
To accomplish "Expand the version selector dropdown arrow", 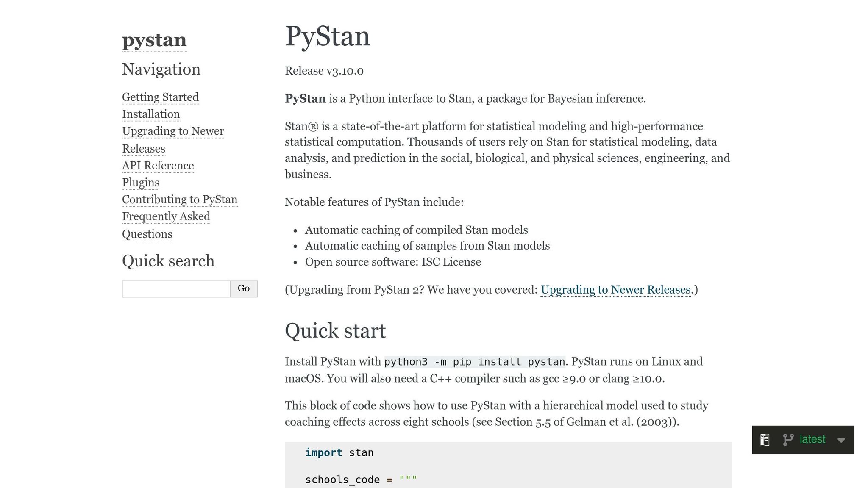I will pyautogui.click(x=841, y=441).
